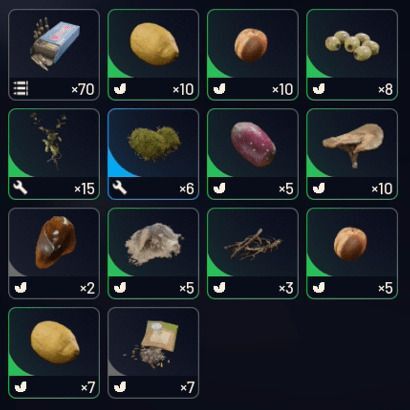The height and width of the screenshot is (410, 410).
Task: Select the ammo box item x70
Action: tap(54, 55)
